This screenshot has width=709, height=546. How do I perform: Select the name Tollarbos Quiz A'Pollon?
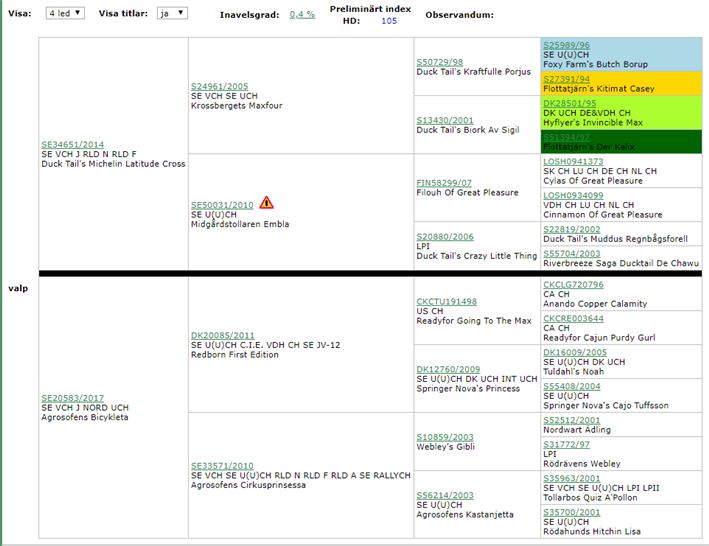(x=590, y=498)
